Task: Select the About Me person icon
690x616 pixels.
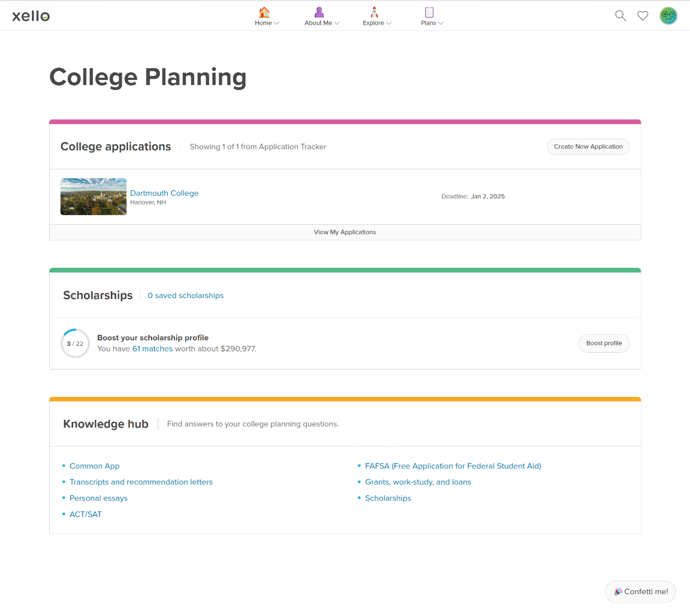Action: [319, 12]
